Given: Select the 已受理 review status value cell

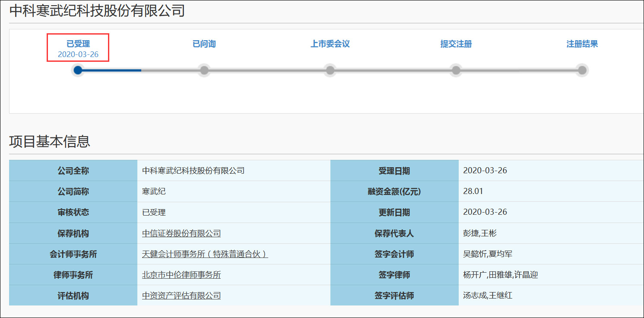Looking at the screenshot, I should 234,212.
